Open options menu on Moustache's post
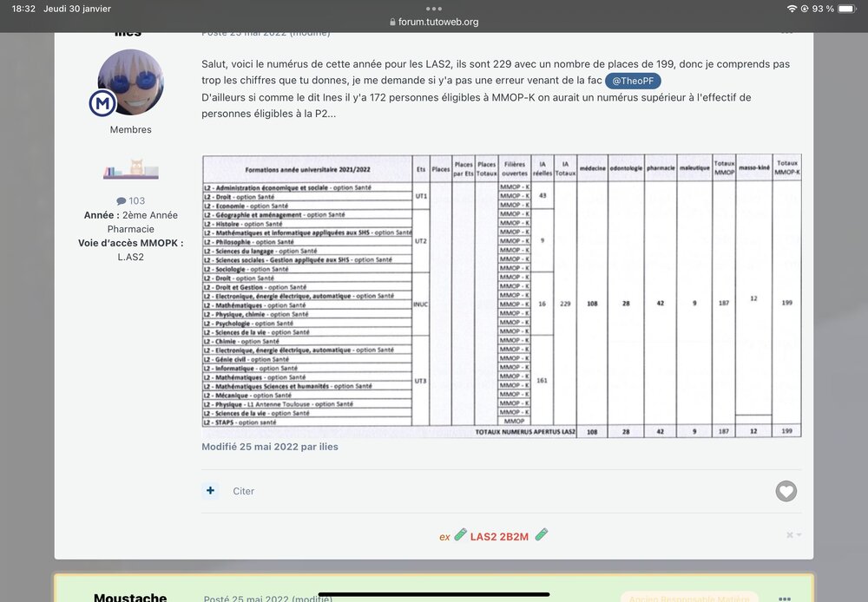The height and width of the screenshot is (602, 868). [x=785, y=598]
